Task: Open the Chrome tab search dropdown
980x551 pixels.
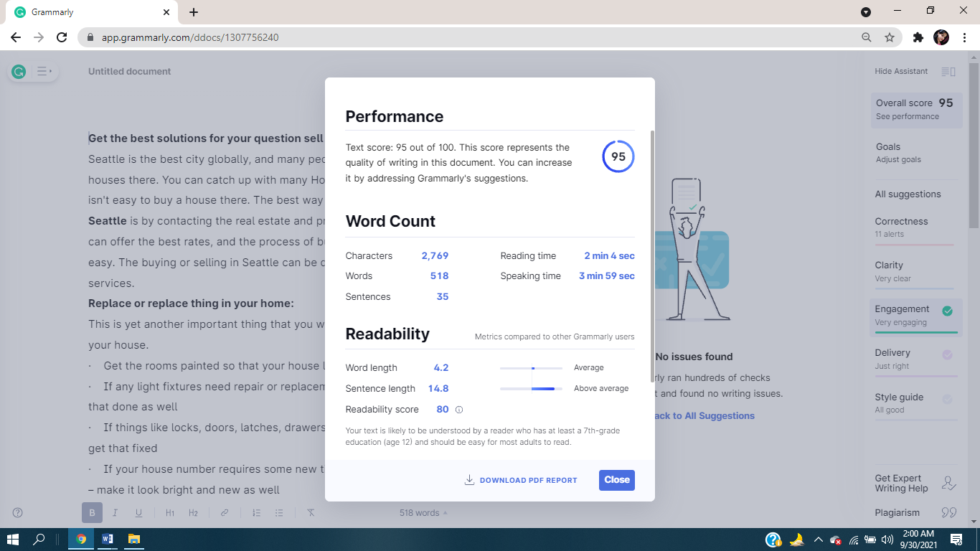Action: coord(866,11)
